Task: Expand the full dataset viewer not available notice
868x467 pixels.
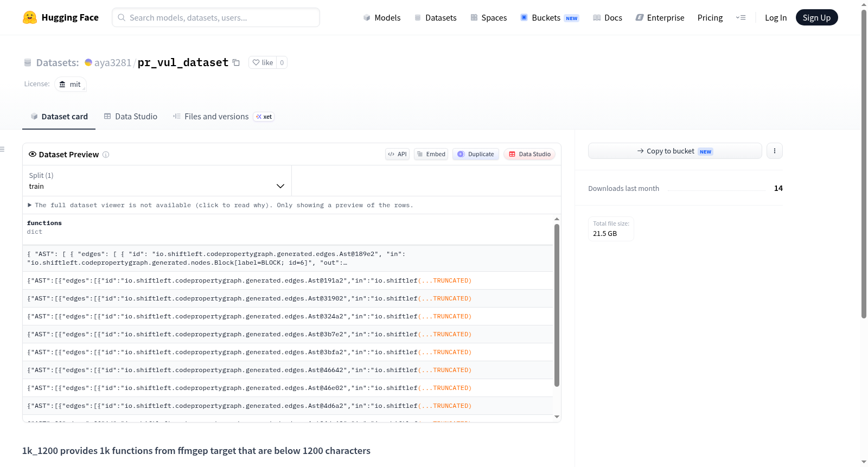Action: point(220,205)
